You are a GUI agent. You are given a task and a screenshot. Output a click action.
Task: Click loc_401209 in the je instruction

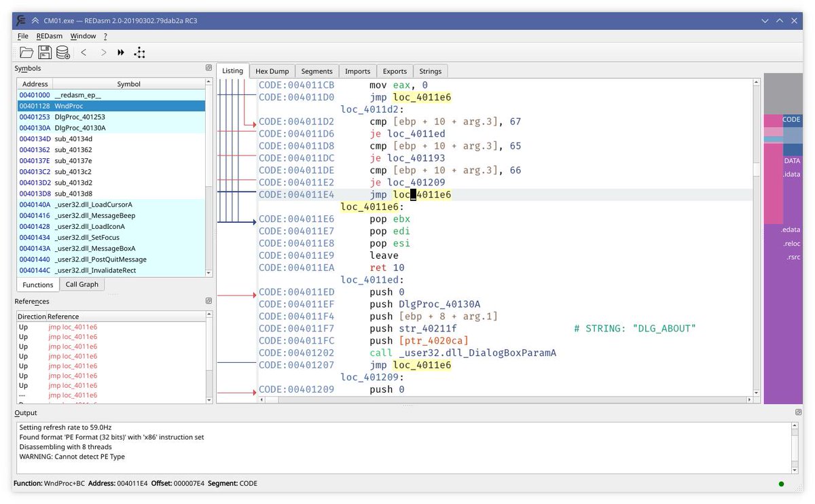tap(416, 183)
